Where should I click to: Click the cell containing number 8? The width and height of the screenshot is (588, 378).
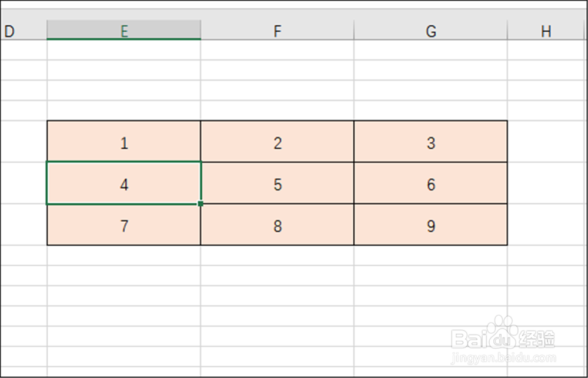click(x=277, y=225)
